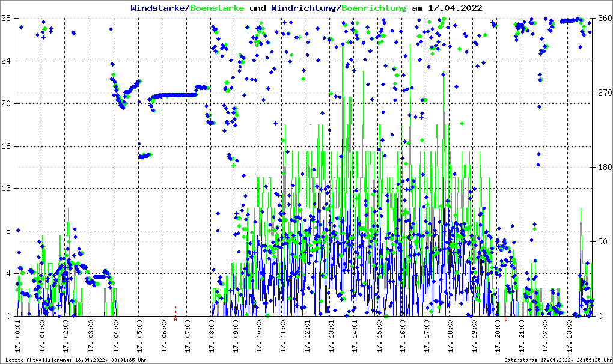
Task: Select left axis value 28
Action: (5, 19)
